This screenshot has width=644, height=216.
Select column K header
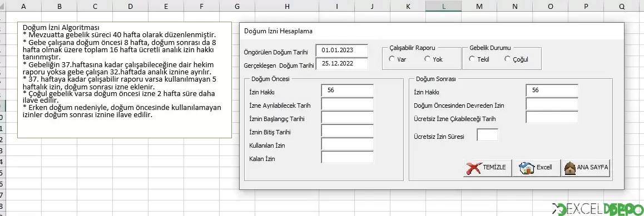pyautogui.click(x=408, y=6)
